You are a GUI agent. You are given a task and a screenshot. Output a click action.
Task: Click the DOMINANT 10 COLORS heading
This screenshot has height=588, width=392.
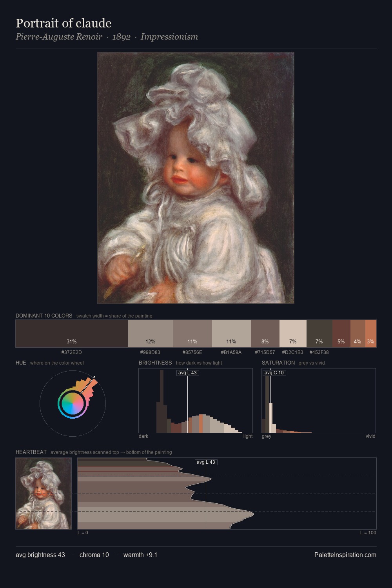click(x=44, y=316)
